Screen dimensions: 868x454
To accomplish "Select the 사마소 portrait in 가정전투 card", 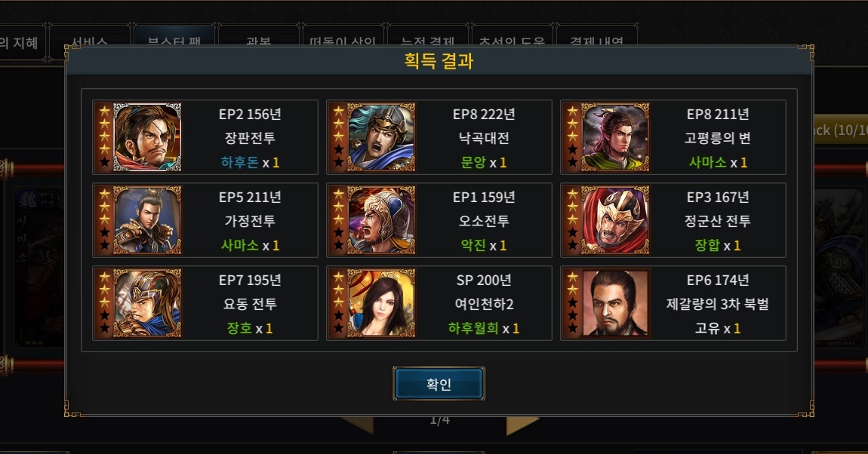I will [x=147, y=220].
